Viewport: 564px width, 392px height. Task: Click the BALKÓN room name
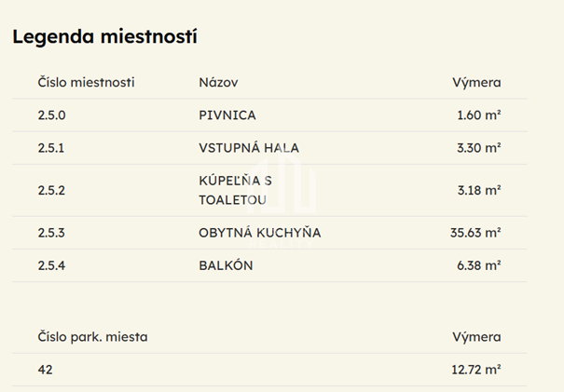tap(226, 265)
